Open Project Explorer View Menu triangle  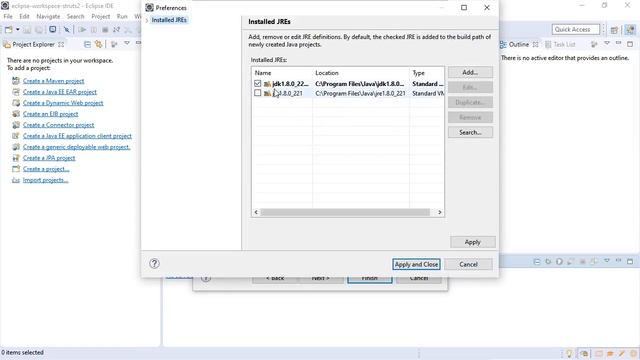pos(127,44)
